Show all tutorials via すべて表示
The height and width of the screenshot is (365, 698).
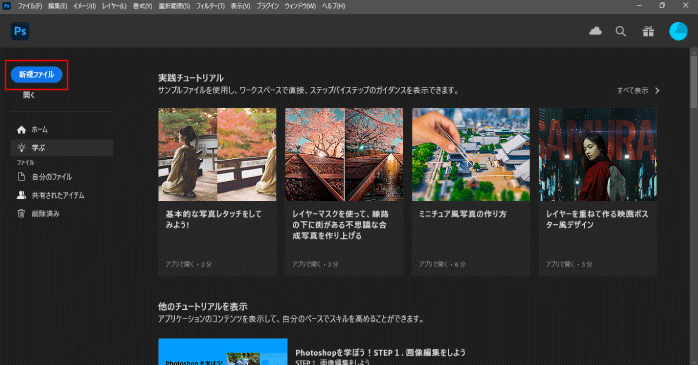[633, 90]
